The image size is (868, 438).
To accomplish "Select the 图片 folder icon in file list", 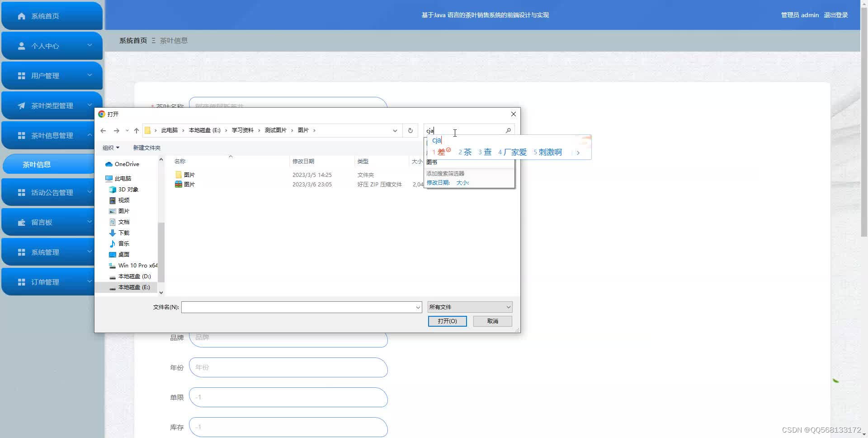I will 179,175.
